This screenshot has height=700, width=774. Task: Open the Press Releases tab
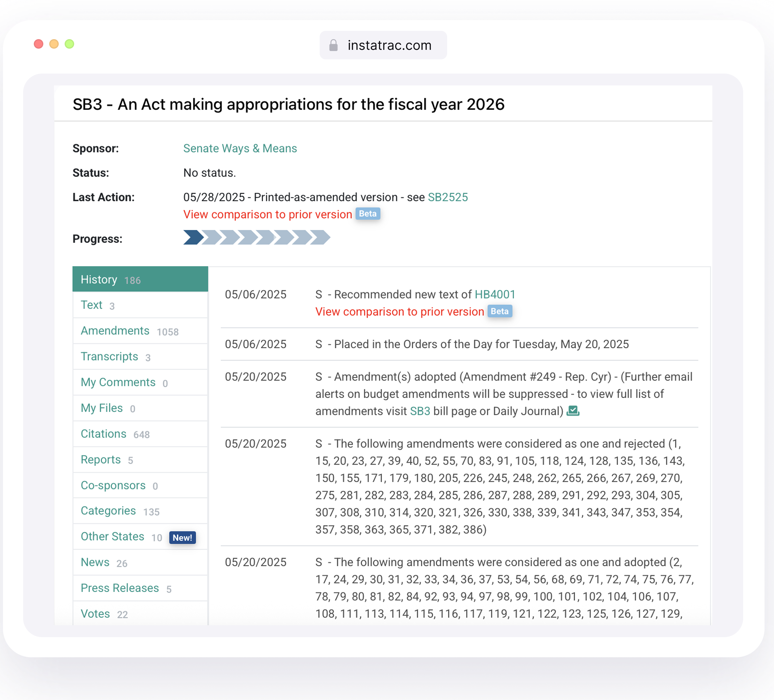(x=140, y=588)
